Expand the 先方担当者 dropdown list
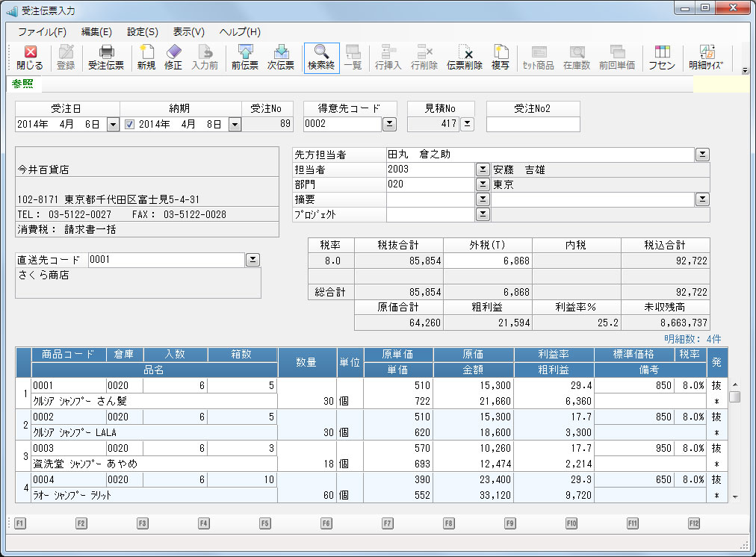756x557 pixels. pos(702,155)
